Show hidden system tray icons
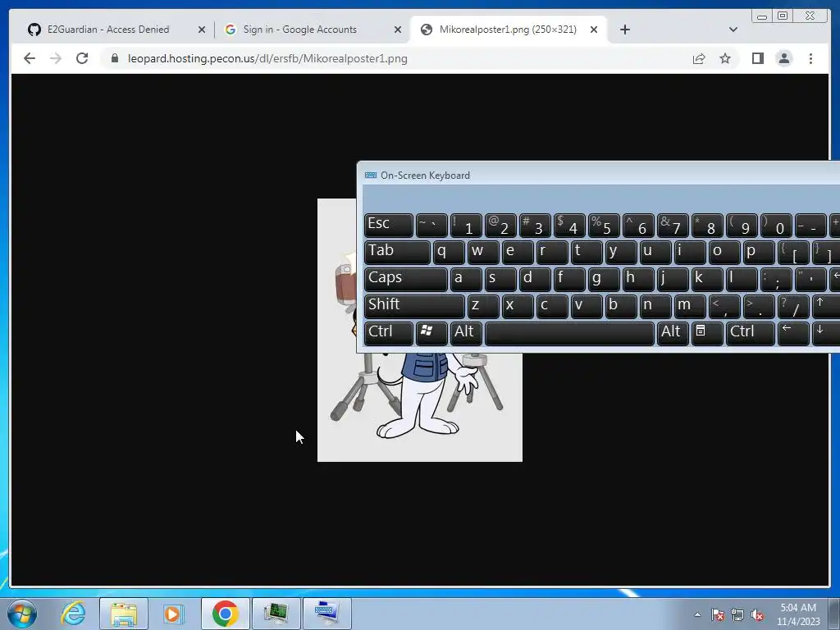 [697, 614]
